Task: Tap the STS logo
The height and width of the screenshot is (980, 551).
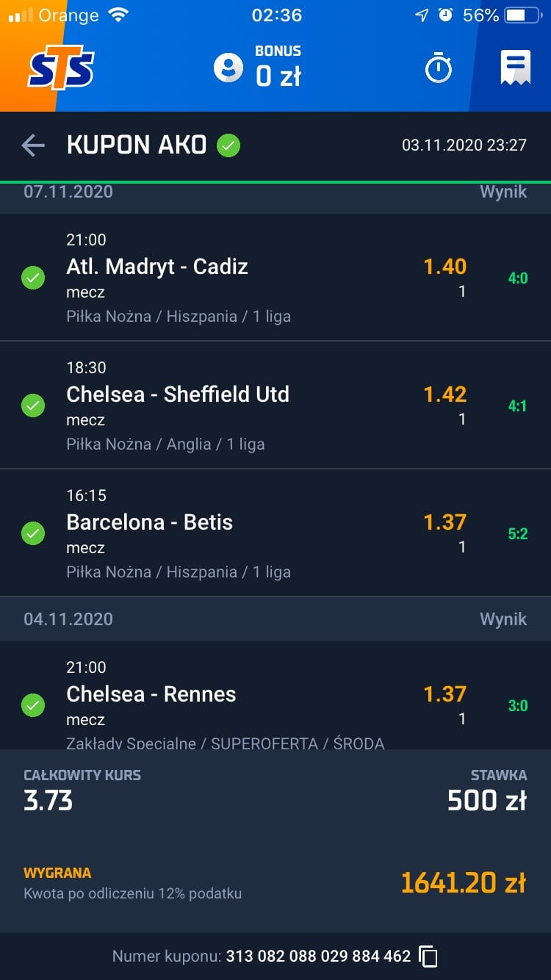Action: (x=62, y=68)
